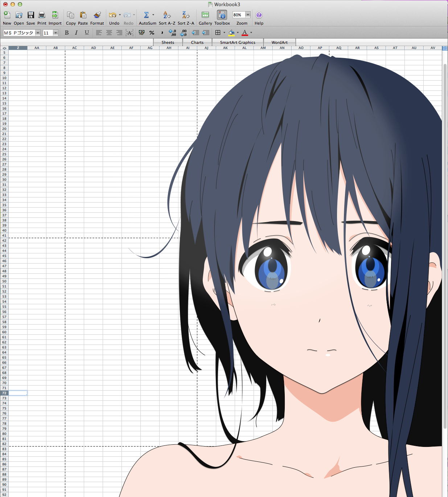
Task: Toggle Italic formatting
Action: (76, 33)
